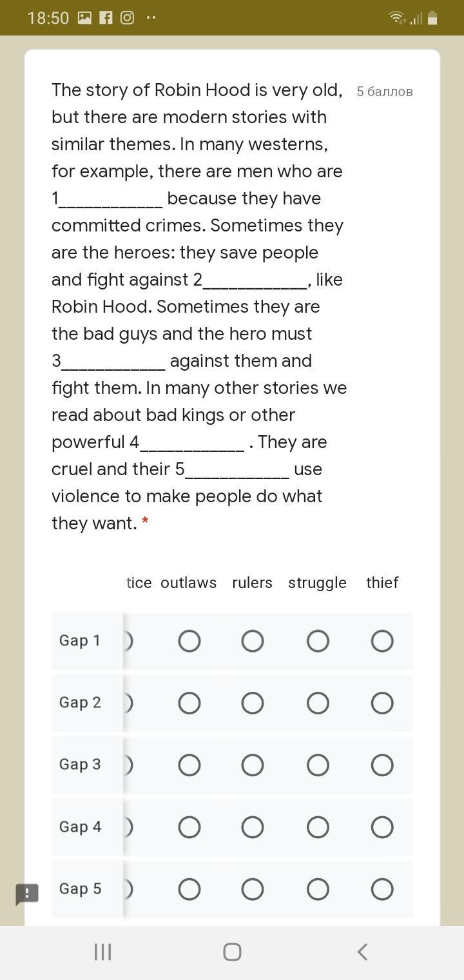
Task: Click the outlaws column header
Action: (188, 583)
